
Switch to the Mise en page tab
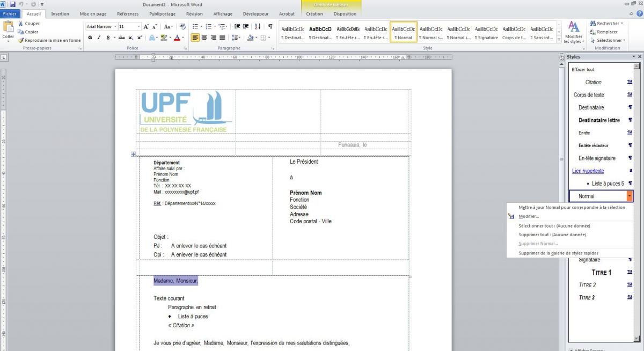pyautogui.click(x=93, y=14)
